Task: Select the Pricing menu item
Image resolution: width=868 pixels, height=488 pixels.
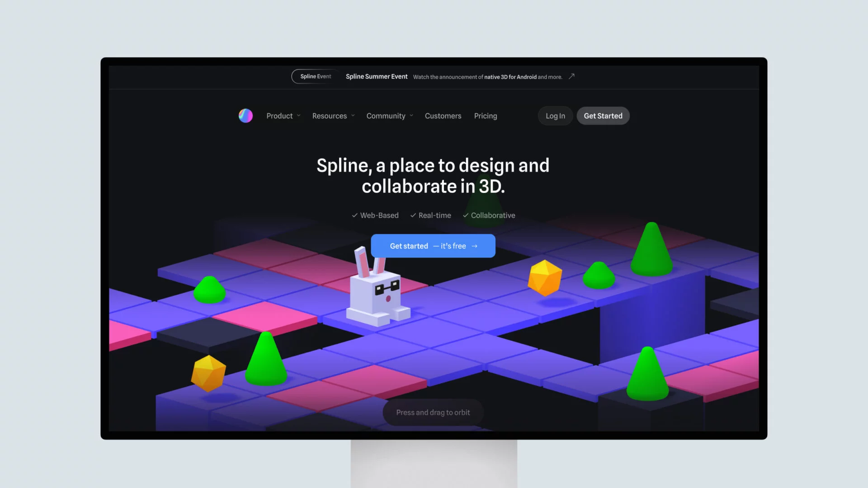Action: coord(485,116)
